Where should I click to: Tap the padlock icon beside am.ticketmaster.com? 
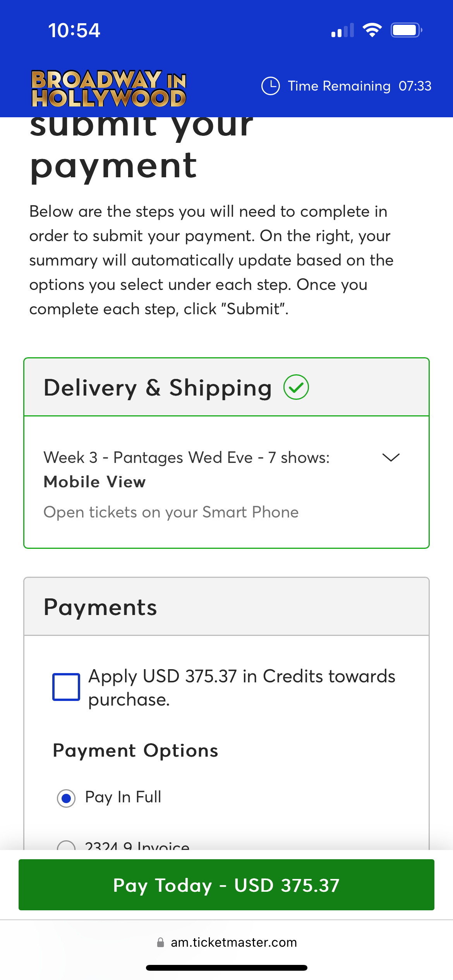pyautogui.click(x=160, y=942)
